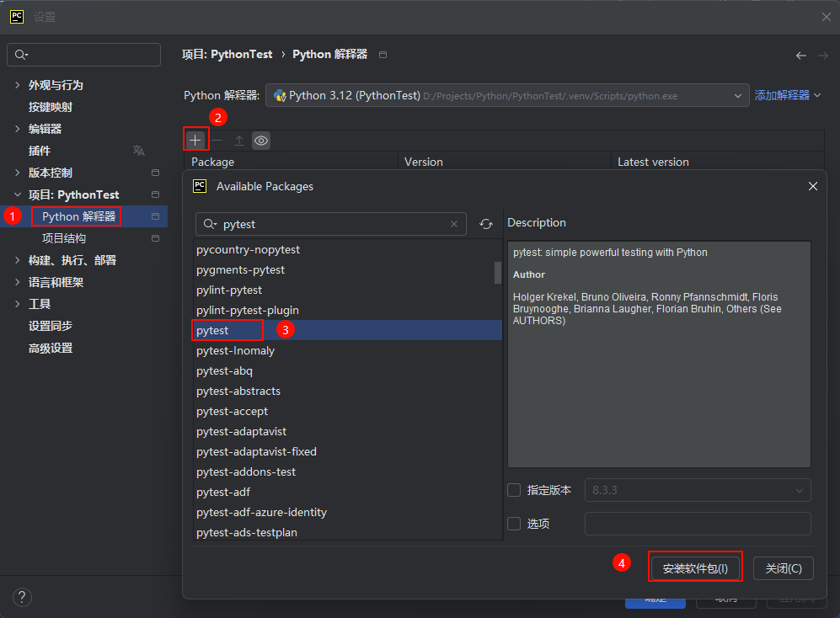
Task: Click the 关闭(C) button
Action: point(784,568)
